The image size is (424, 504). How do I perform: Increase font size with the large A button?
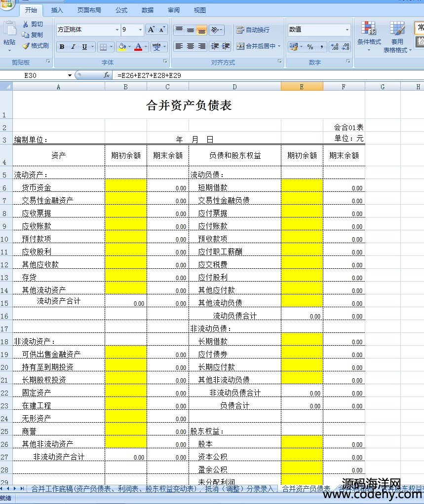click(x=151, y=30)
